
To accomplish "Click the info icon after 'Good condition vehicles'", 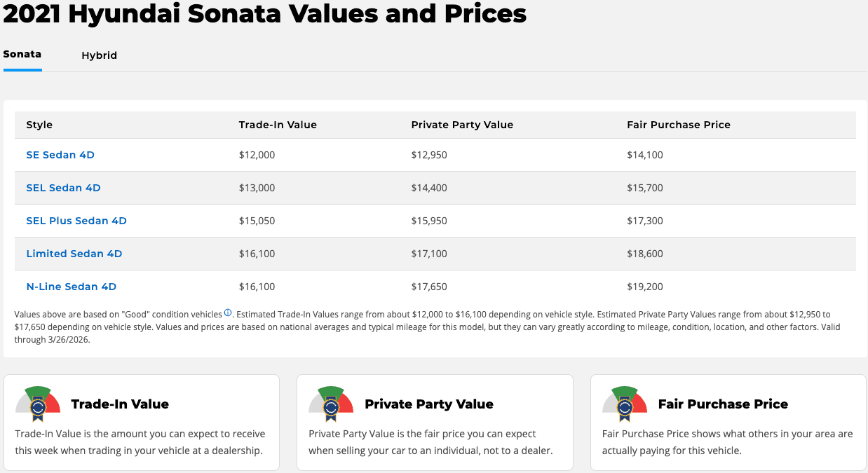I will [x=227, y=313].
